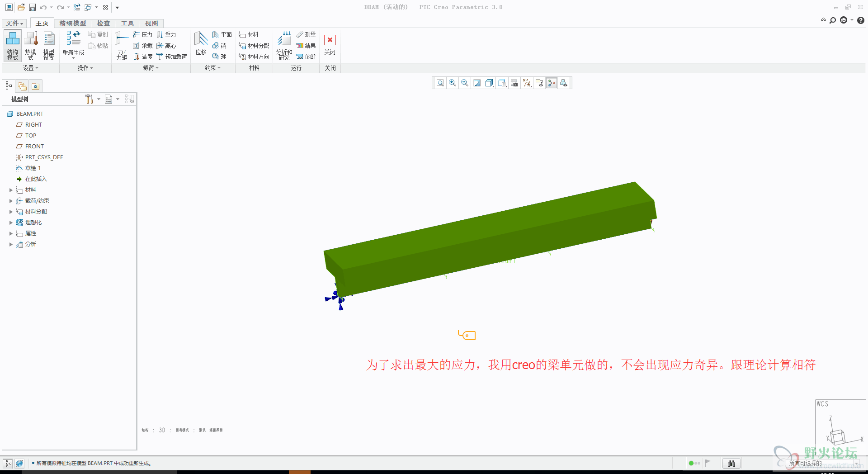Add a 预加载荷 (Preload)
This screenshot has width=868, height=474.
[x=171, y=57]
